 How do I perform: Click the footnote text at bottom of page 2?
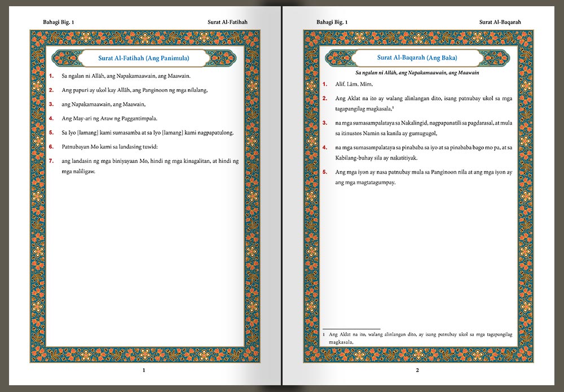point(417,338)
